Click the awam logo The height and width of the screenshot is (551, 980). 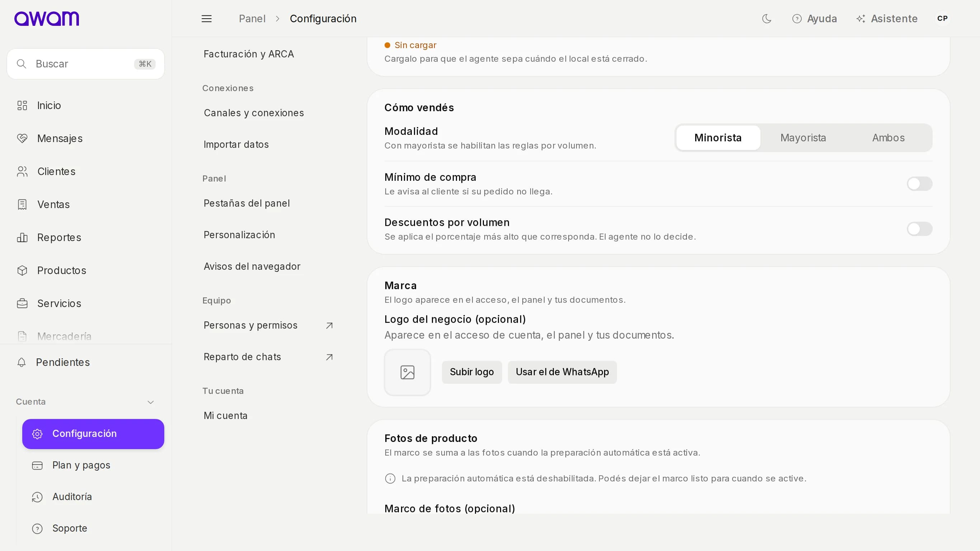[46, 18]
